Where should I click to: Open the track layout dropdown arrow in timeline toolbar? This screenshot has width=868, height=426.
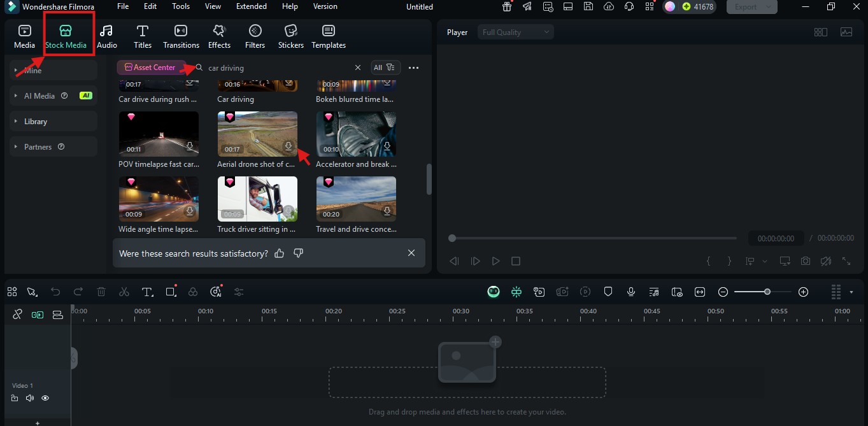(851, 292)
